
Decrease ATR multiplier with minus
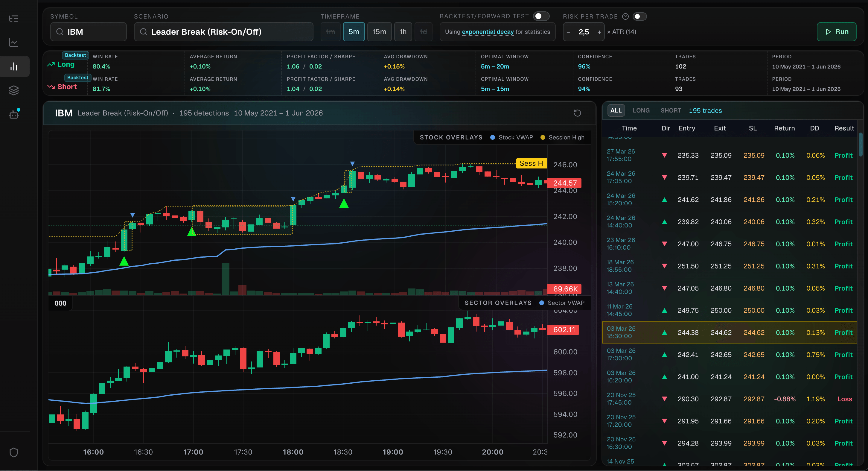568,32
